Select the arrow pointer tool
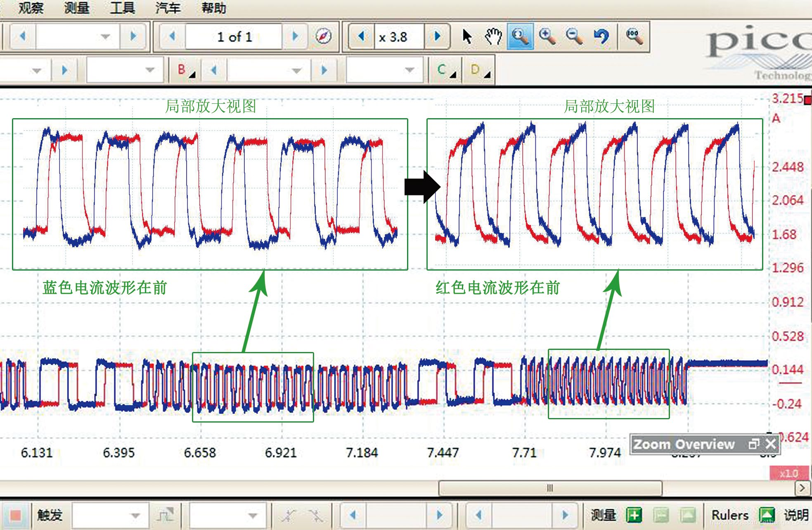812x530 pixels. pos(466,37)
